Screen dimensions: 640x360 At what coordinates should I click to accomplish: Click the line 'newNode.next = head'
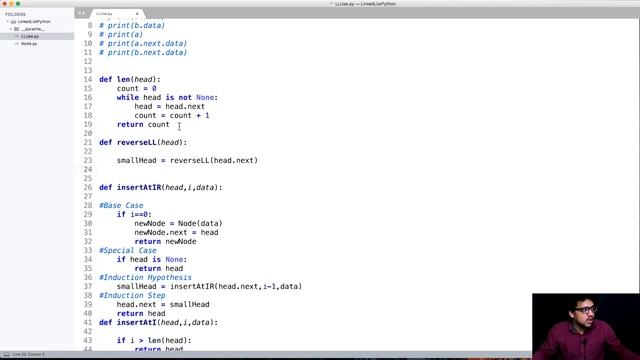[176, 232]
